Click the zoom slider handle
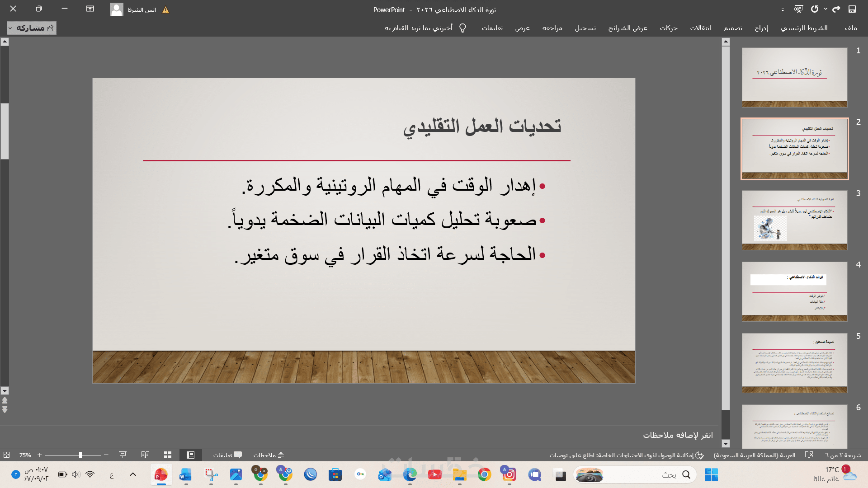This screenshot has height=488, width=868. coord(80,455)
